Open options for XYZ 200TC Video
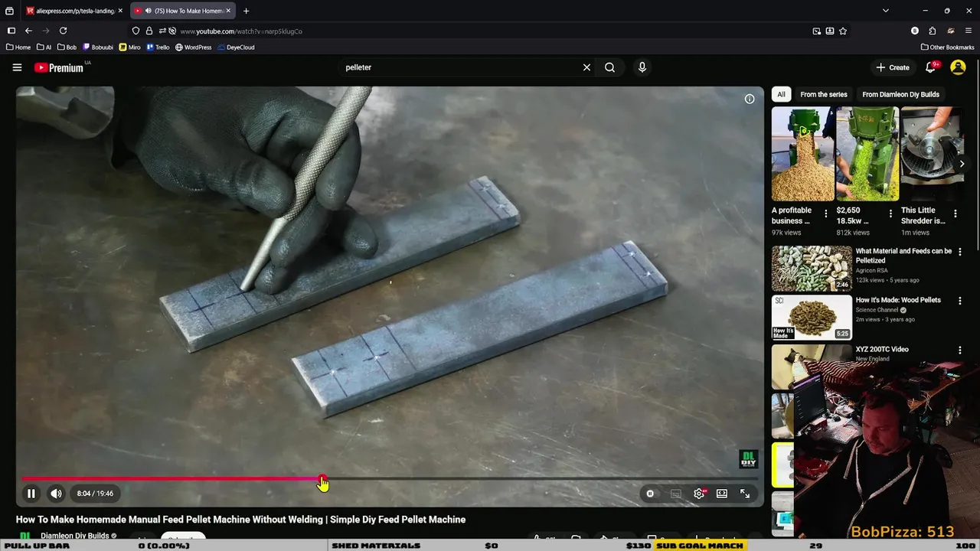980x551 pixels. click(x=959, y=350)
